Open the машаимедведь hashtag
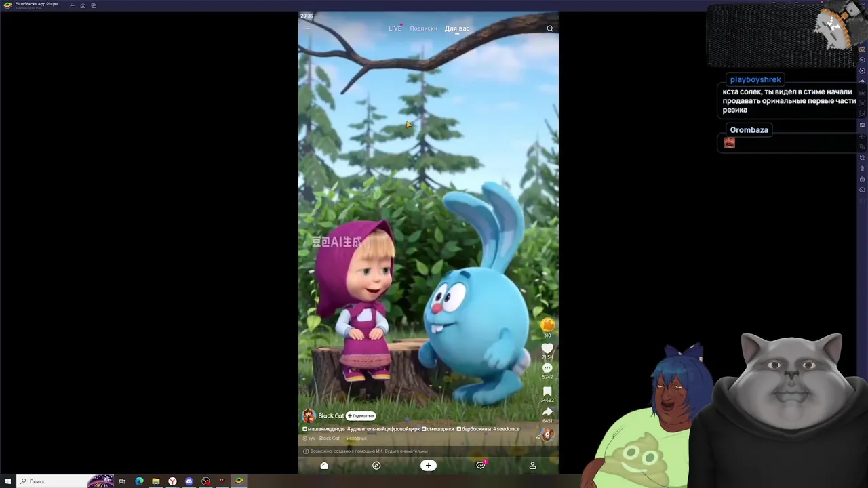 click(323, 429)
